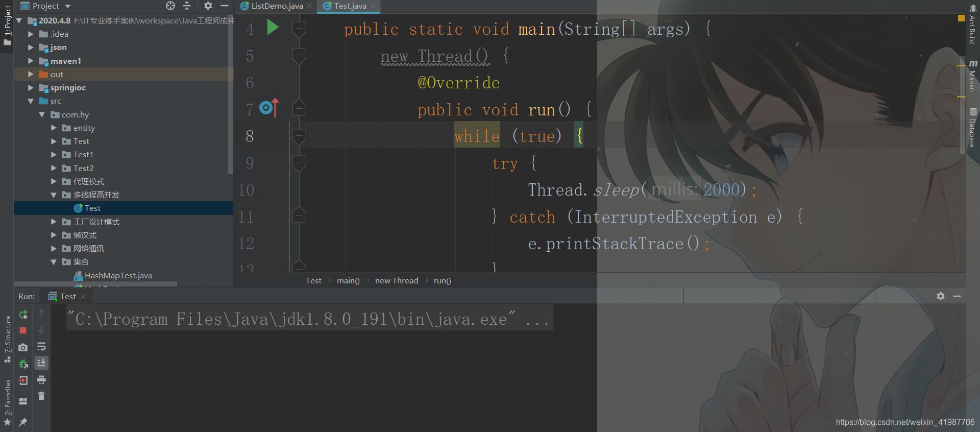Collapse the com.hy package

(42, 114)
